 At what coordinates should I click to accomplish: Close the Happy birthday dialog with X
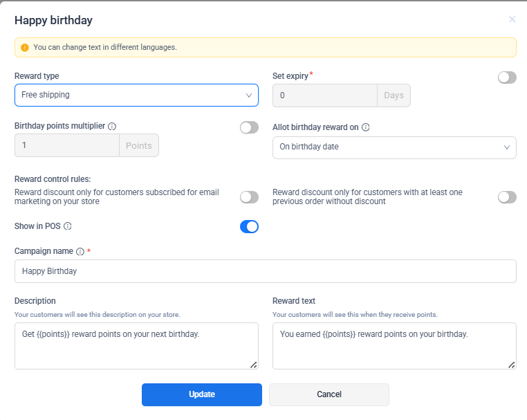pos(512,19)
